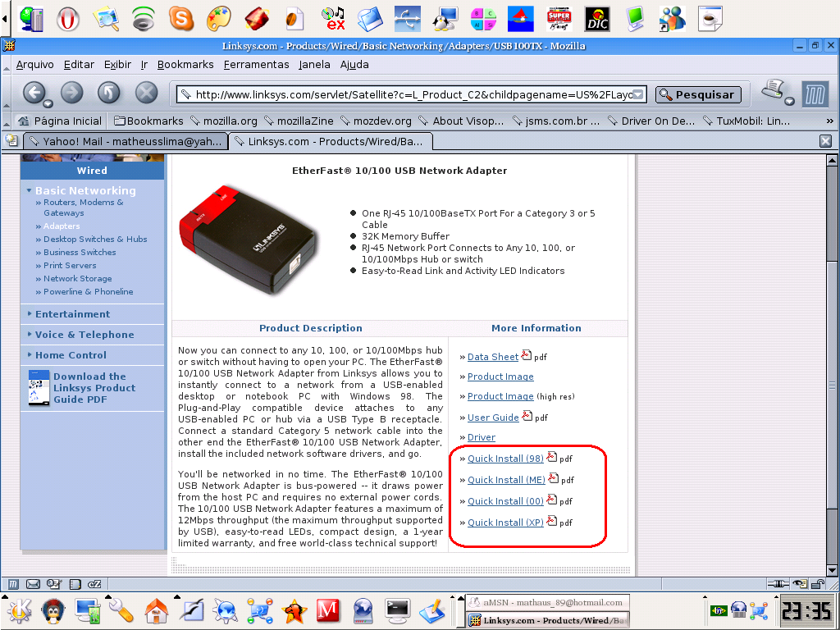Click the page scrollbar down arrow
This screenshot has height=630, width=840.
pyautogui.click(x=832, y=570)
